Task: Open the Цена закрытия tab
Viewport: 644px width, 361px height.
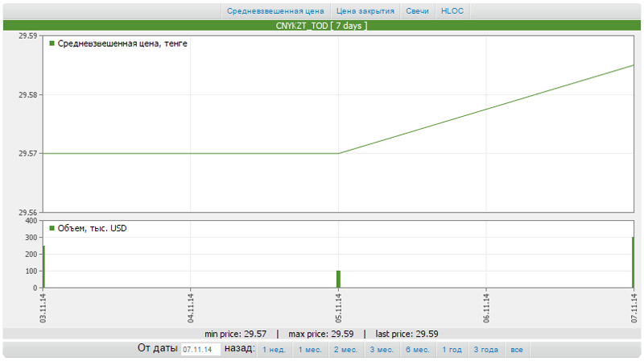Action: pos(365,11)
